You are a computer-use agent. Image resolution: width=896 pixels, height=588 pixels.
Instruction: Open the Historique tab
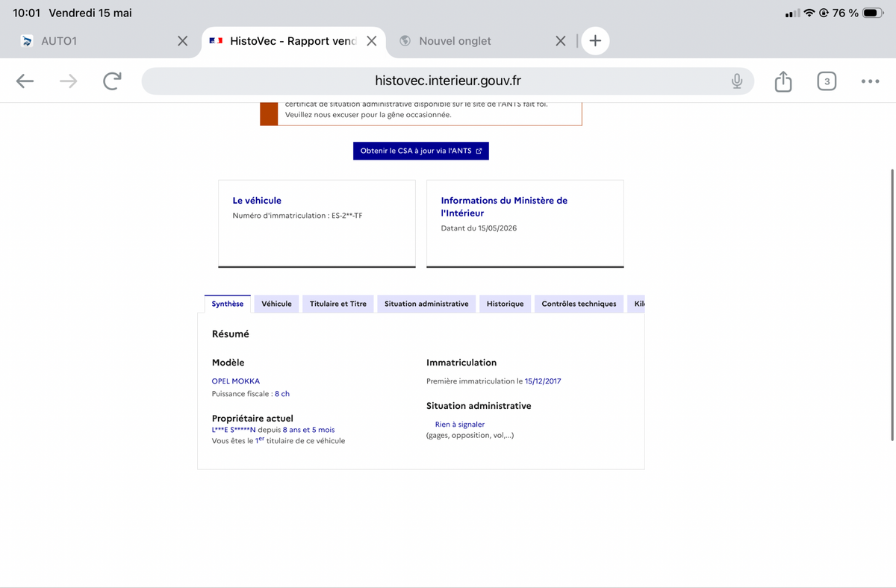(505, 304)
